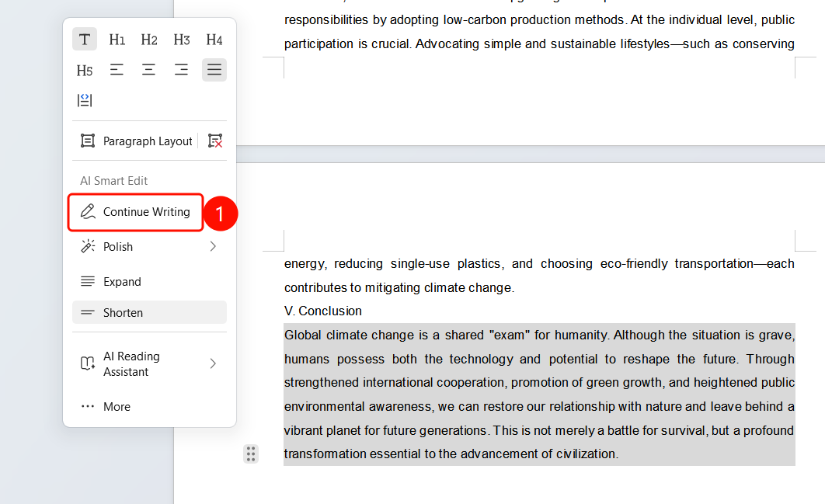Click the Polish magic wand icon
The height and width of the screenshot is (504, 825).
(88, 246)
